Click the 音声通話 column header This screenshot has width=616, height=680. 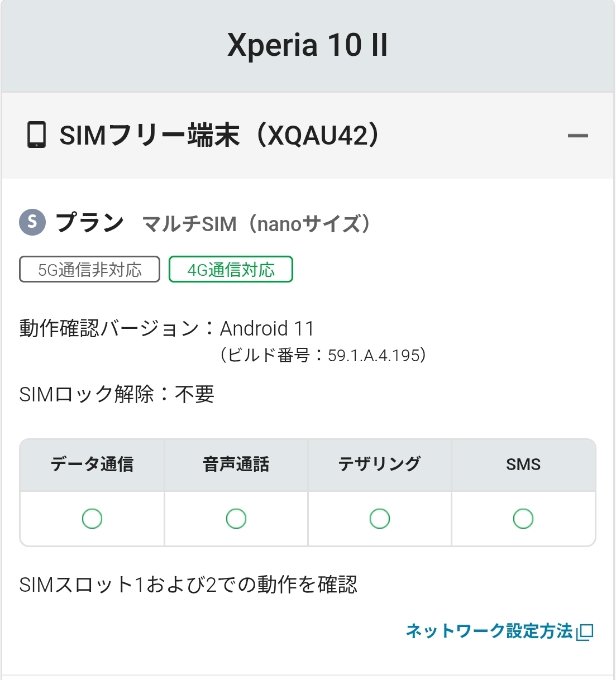(x=236, y=464)
